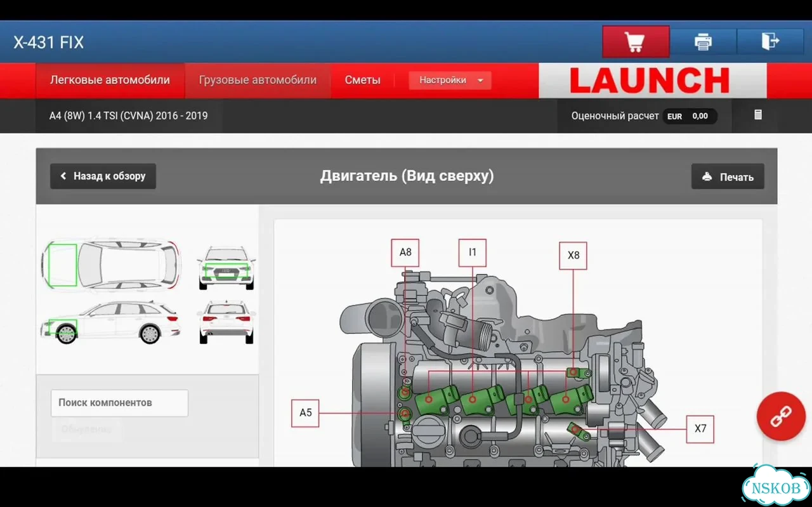Click the EUR 0,00 estimate badge

coord(690,116)
